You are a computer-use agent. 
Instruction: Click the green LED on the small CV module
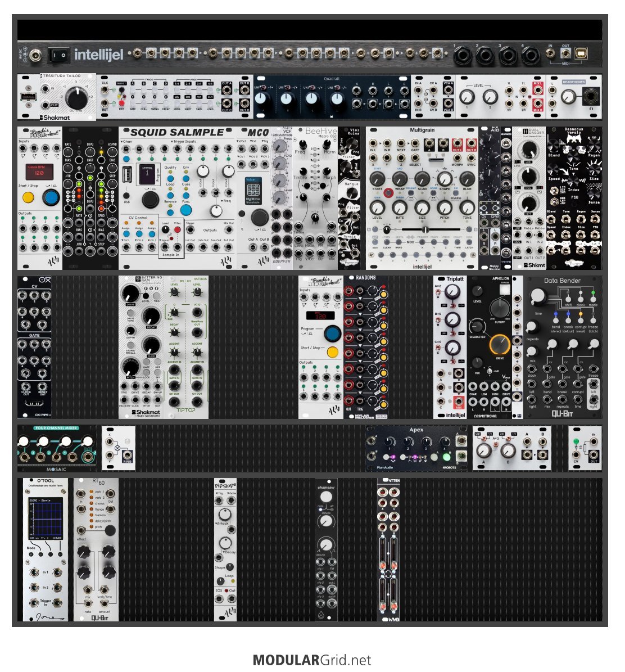tap(576, 441)
